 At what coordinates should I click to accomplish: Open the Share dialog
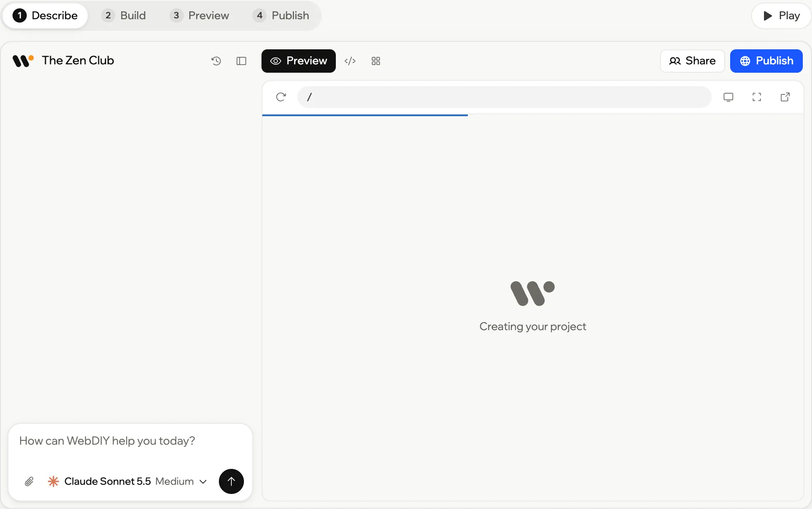pos(692,61)
